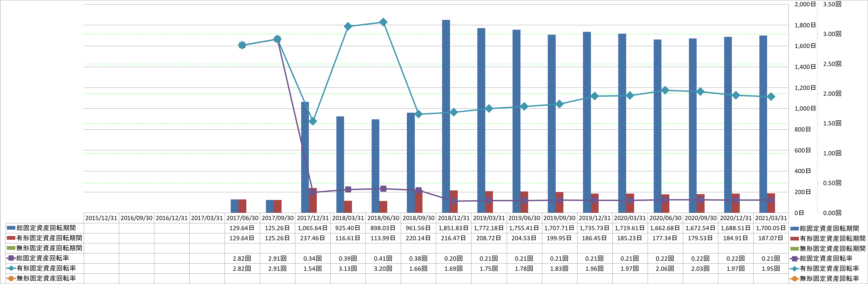Click right-side legend entry 無形固定資産回転率
The height and width of the screenshot is (284, 868).
point(825,279)
